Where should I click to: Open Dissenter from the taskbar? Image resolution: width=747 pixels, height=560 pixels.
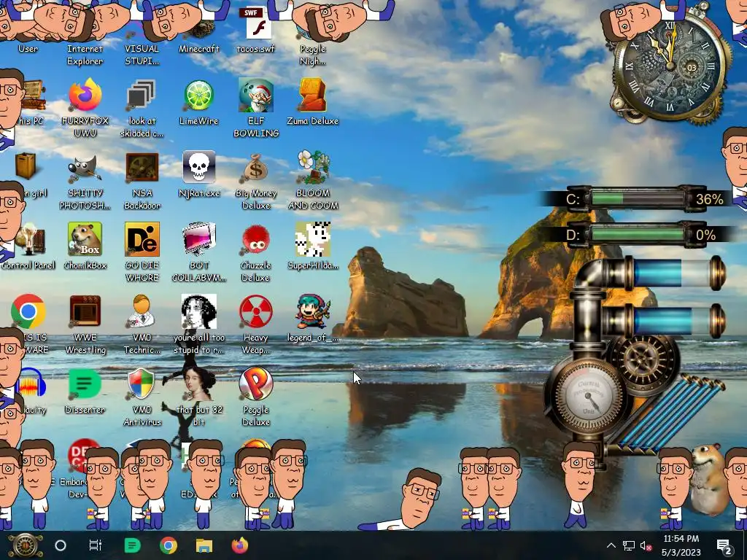point(132,545)
